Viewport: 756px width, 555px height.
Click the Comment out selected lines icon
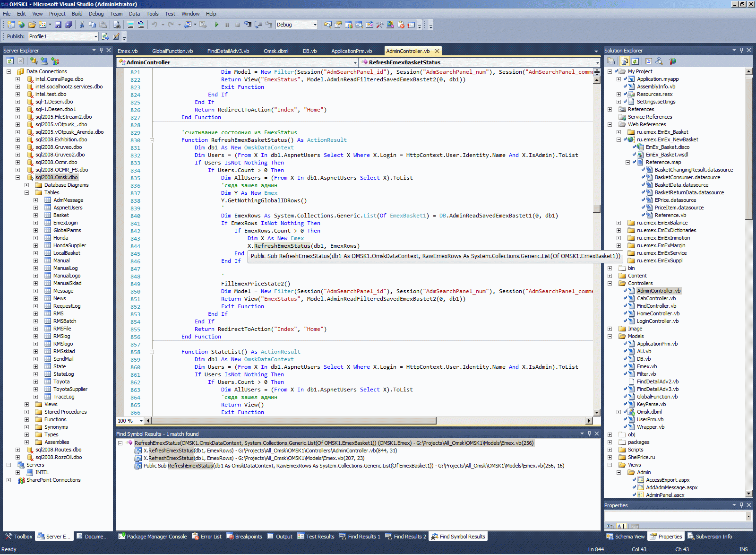130,25
